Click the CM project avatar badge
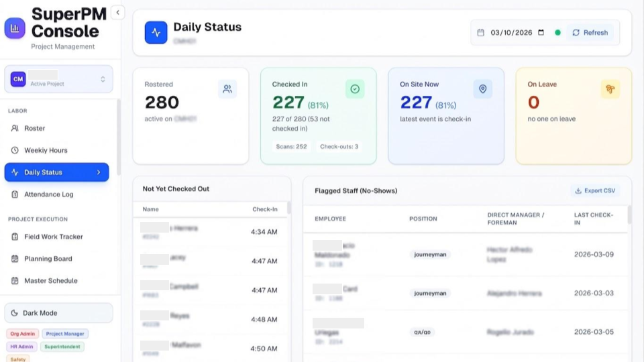This screenshot has width=644, height=362. pos(18,79)
